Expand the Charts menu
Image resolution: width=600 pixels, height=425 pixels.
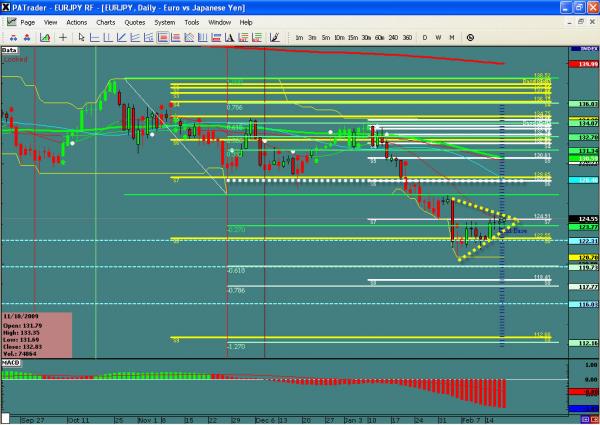pyautogui.click(x=106, y=21)
